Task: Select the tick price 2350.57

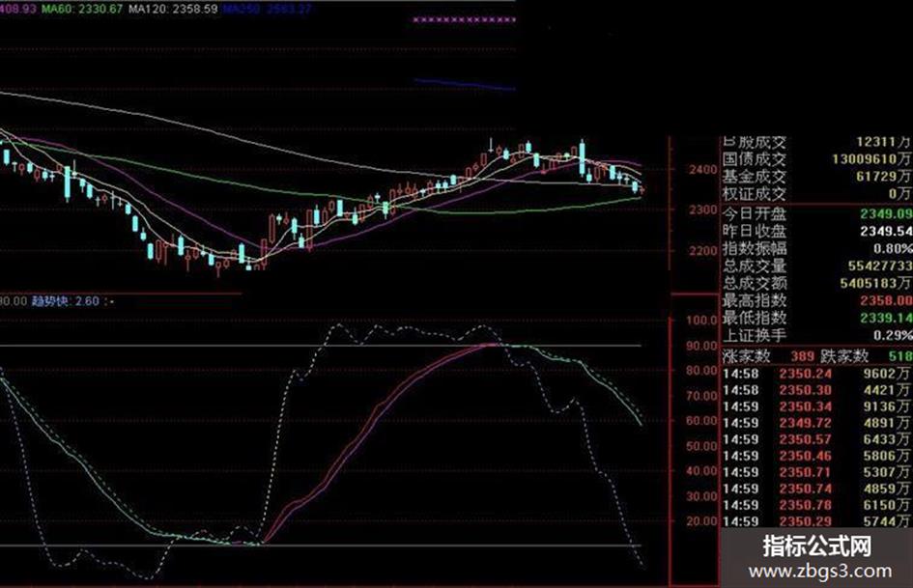Action: 806,439
